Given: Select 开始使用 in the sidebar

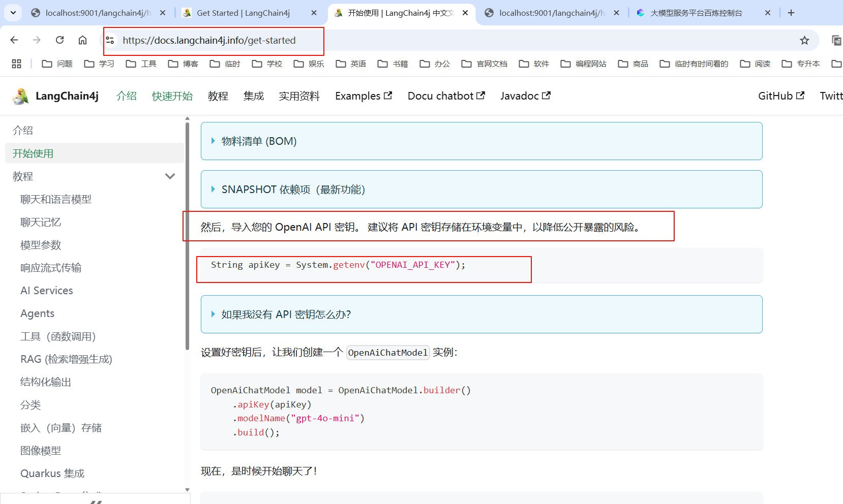Looking at the screenshot, I should click(x=95, y=153).
